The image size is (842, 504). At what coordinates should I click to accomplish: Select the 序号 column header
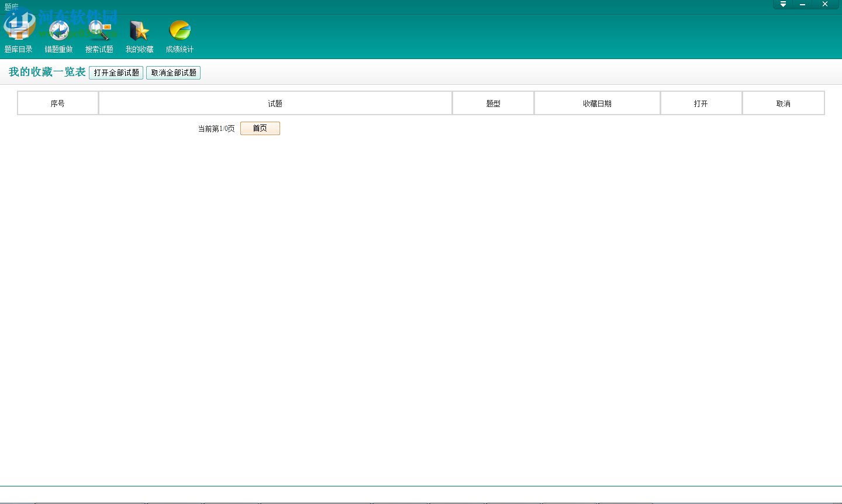58,103
